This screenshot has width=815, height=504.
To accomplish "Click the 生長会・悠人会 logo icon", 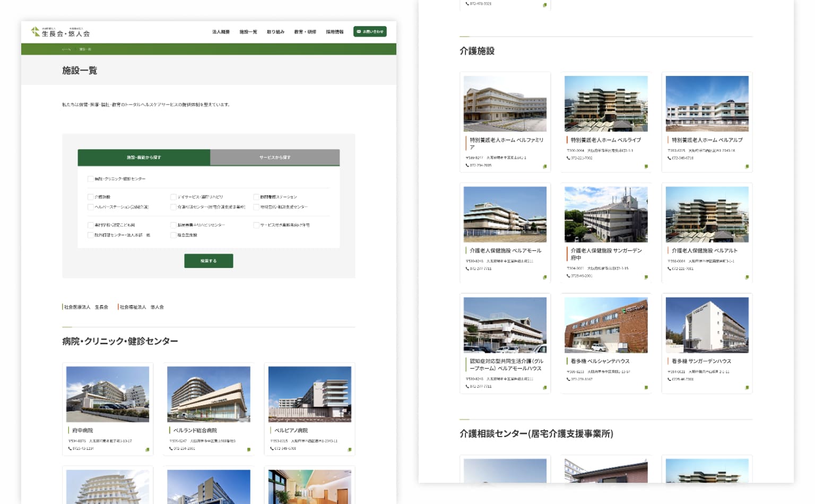I will (x=36, y=32).
